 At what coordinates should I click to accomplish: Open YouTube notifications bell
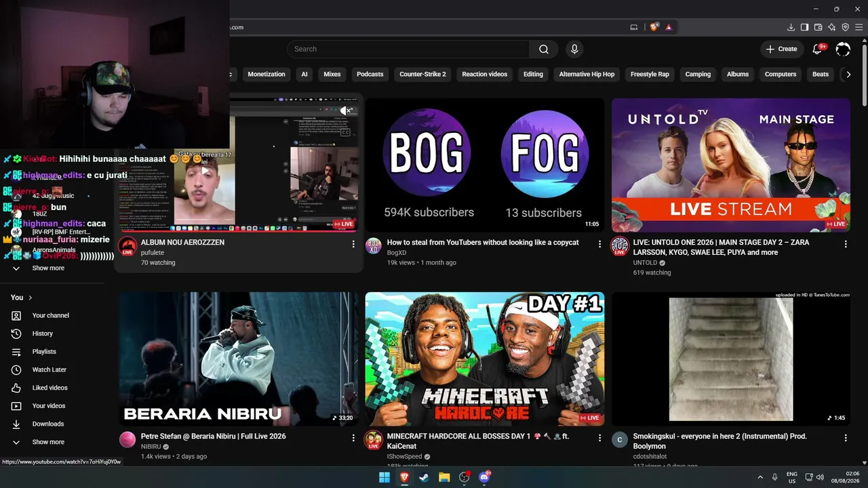(818, 49)
